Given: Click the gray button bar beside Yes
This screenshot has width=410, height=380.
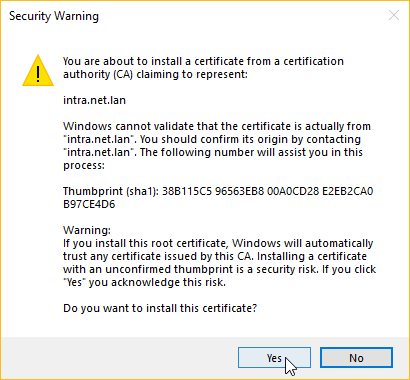Looking at the screenshot, I should tap(117, 358).
